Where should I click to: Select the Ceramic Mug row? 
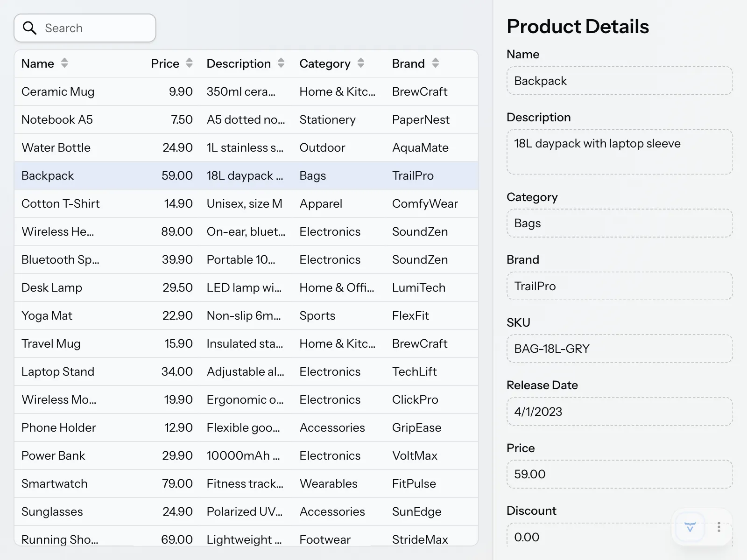[246, 91]
